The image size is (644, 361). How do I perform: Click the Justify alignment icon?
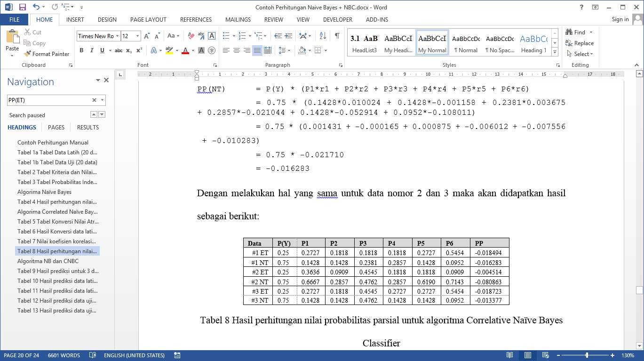click(x=257, y=50)
